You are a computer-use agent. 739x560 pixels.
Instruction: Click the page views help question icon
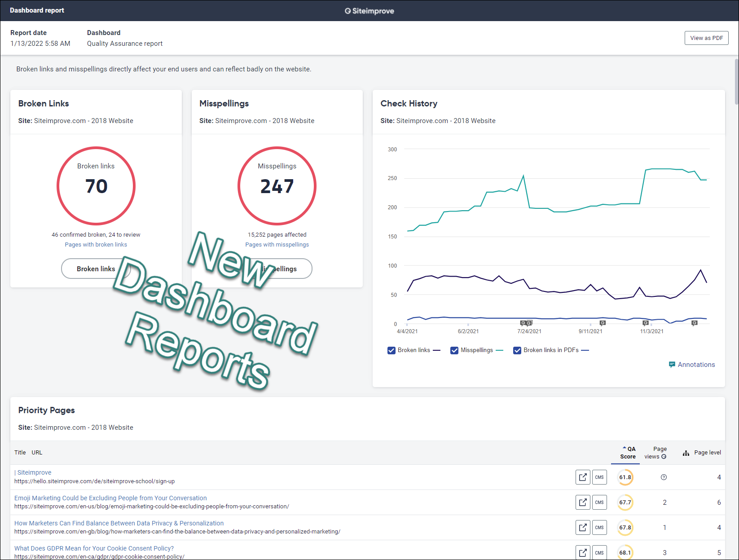click(x=664, y=477)
